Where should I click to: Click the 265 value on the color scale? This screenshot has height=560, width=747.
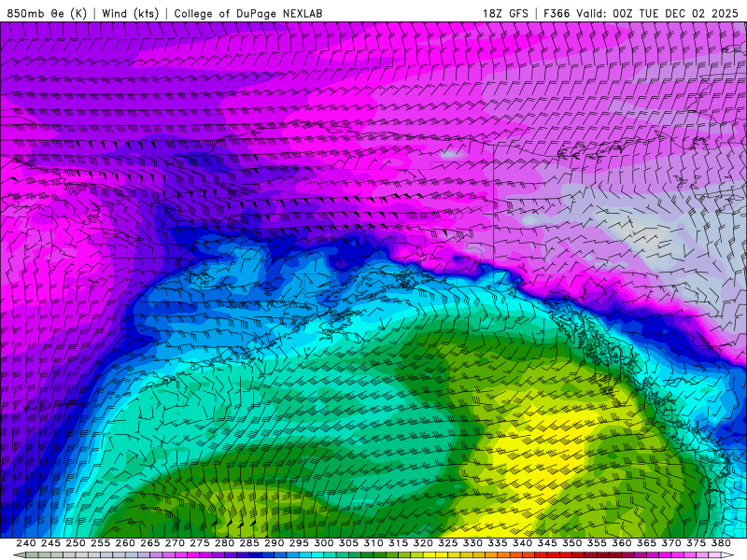point(149,543)
